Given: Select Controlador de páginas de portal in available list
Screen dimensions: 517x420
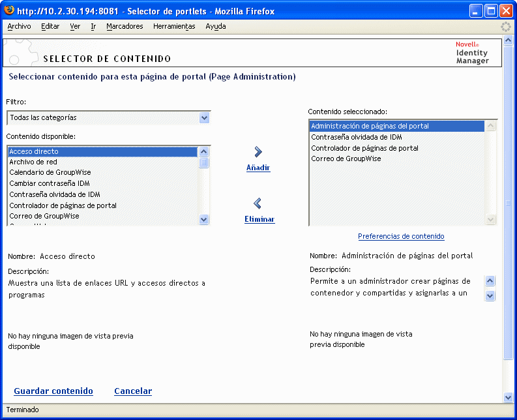Looking at the screenshot, I should coord(102,205).
